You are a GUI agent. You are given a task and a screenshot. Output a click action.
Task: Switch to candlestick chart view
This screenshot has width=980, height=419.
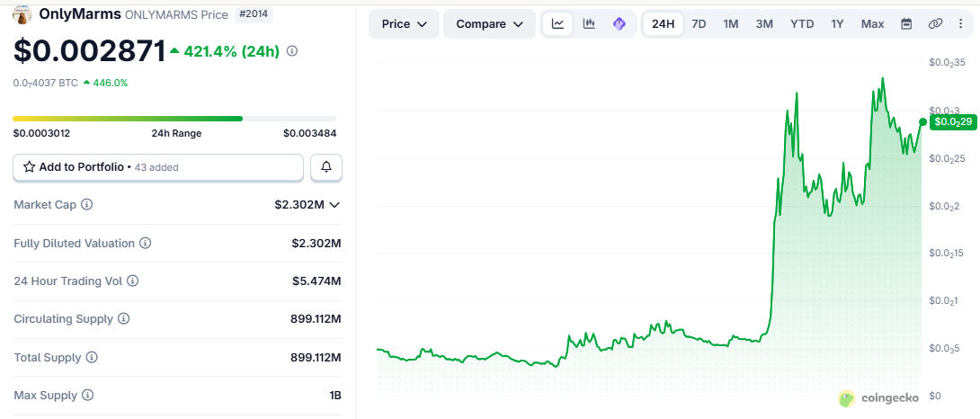pos(589,23)
